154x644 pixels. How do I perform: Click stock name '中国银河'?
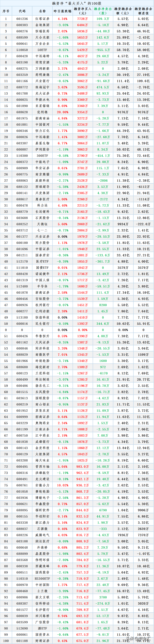click(42, 124)
